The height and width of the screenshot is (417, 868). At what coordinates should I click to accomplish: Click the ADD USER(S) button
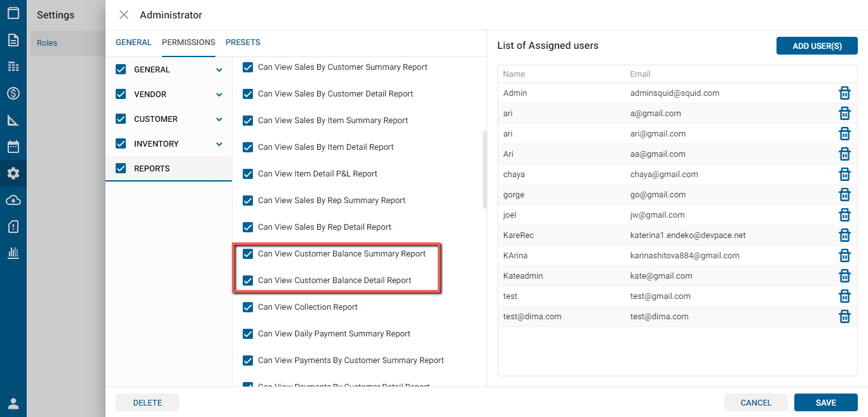click(x=817, y=46)
